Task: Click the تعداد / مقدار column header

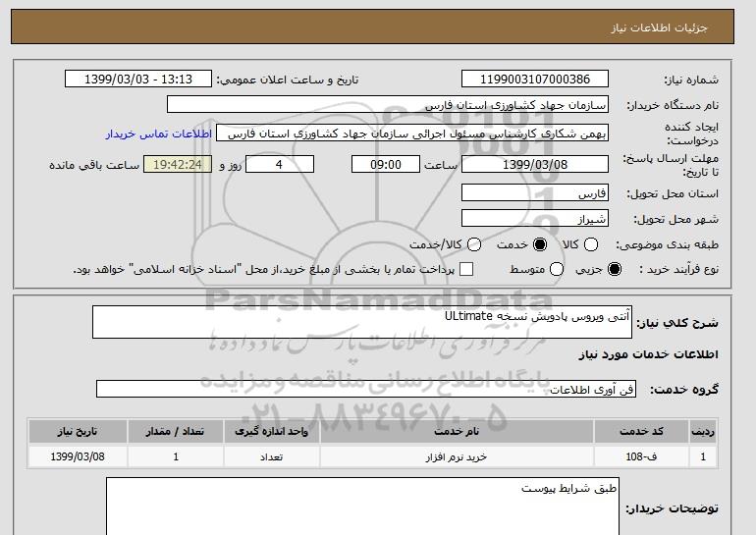Action: 176,431
